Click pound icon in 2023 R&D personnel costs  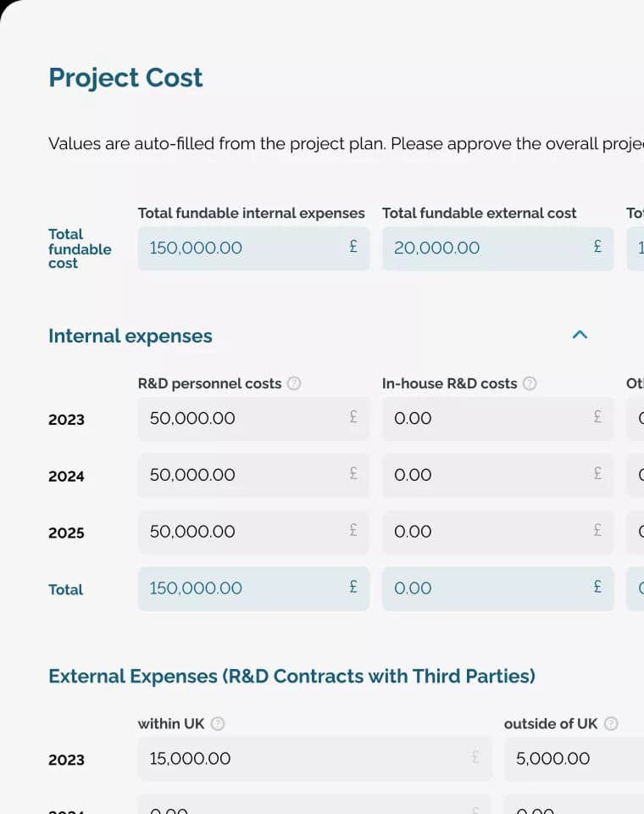[x=353, y=416]
